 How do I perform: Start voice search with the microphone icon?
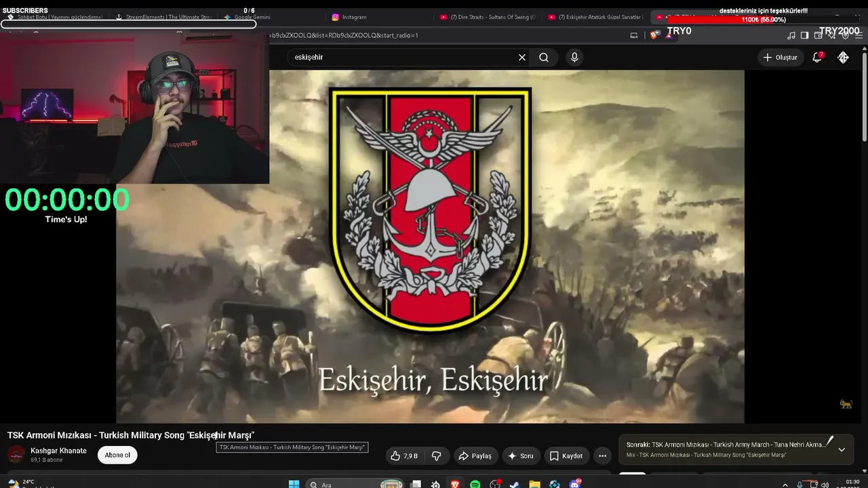tap(574, 58)
